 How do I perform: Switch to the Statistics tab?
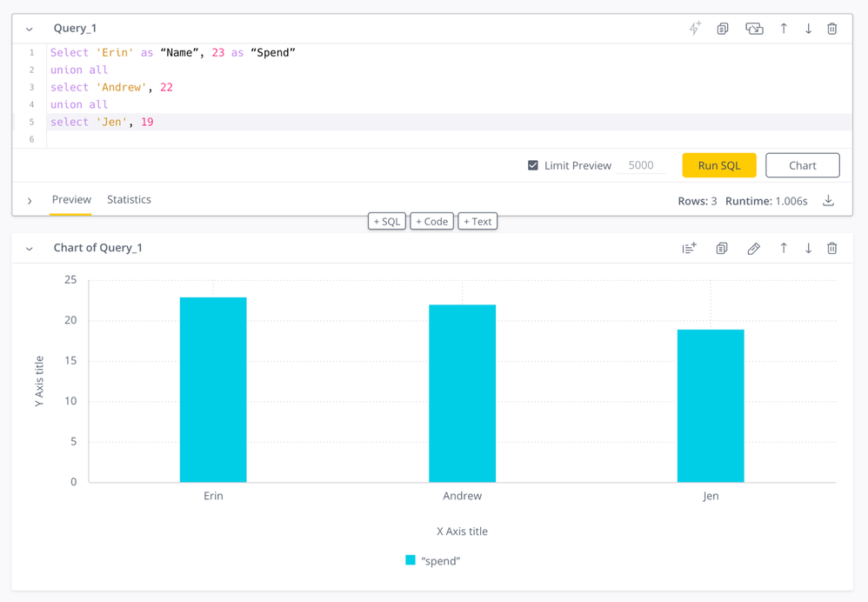click(129, 200)
